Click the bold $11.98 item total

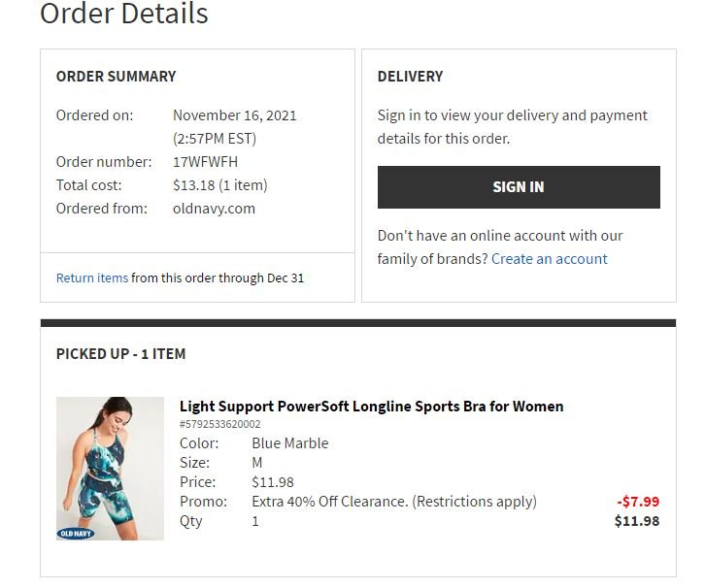(636, 521)
